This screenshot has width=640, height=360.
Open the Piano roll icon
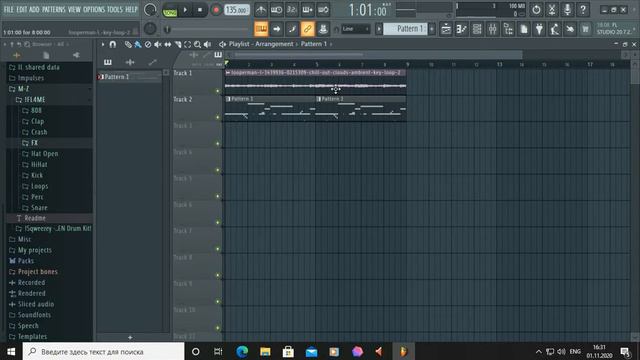coord(462,29)
